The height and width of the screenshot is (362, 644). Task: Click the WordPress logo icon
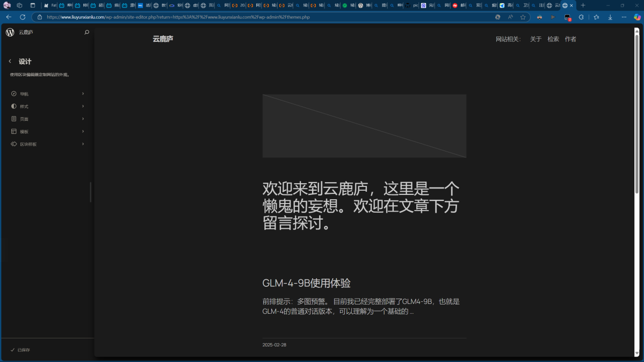coord(10,32)
